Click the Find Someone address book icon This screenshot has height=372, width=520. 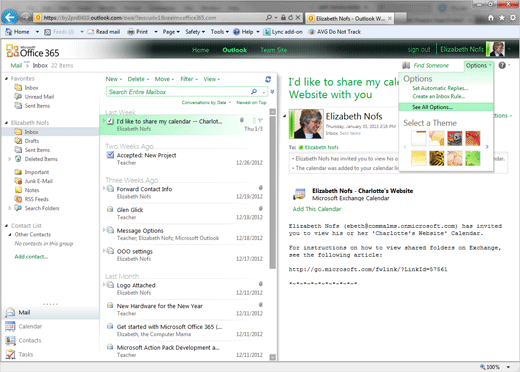(x=406, y=65)
